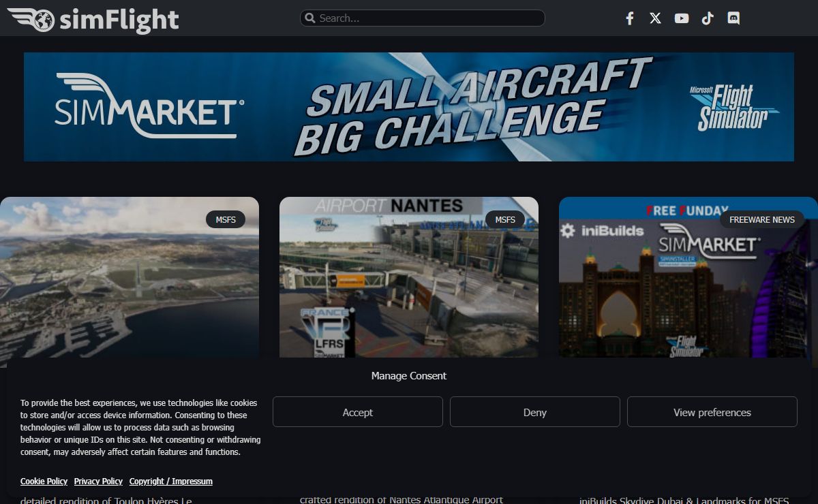
Task: Click the simFlight winged globe logo
Action: pyautogui.click(x=93, y=20)
